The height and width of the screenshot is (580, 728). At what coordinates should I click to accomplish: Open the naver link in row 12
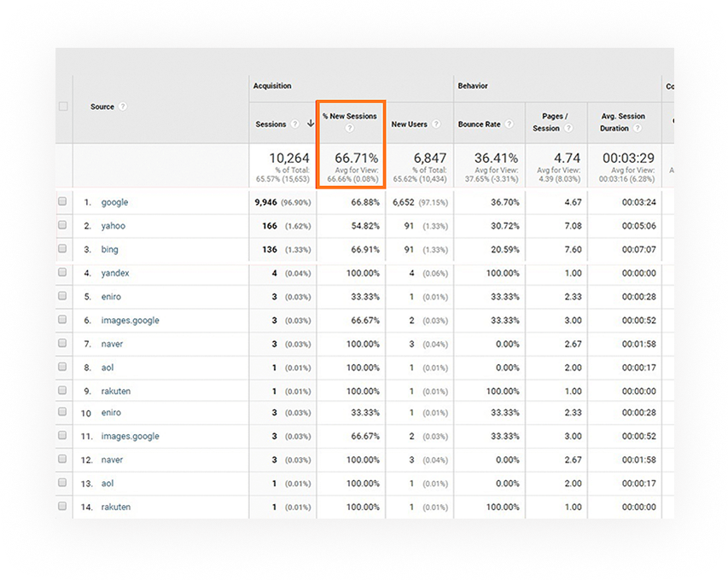click(112, 460)
